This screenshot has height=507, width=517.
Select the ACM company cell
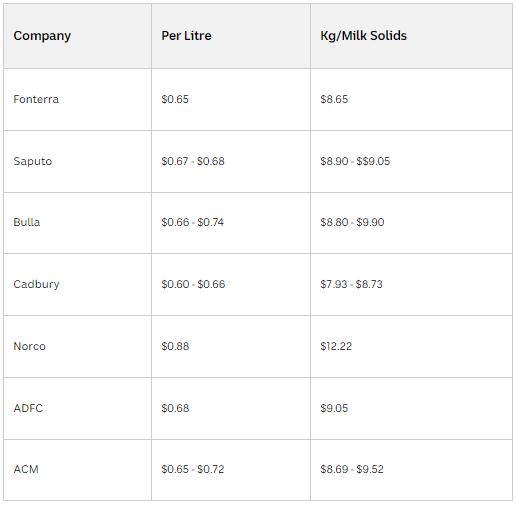(77, 470)
